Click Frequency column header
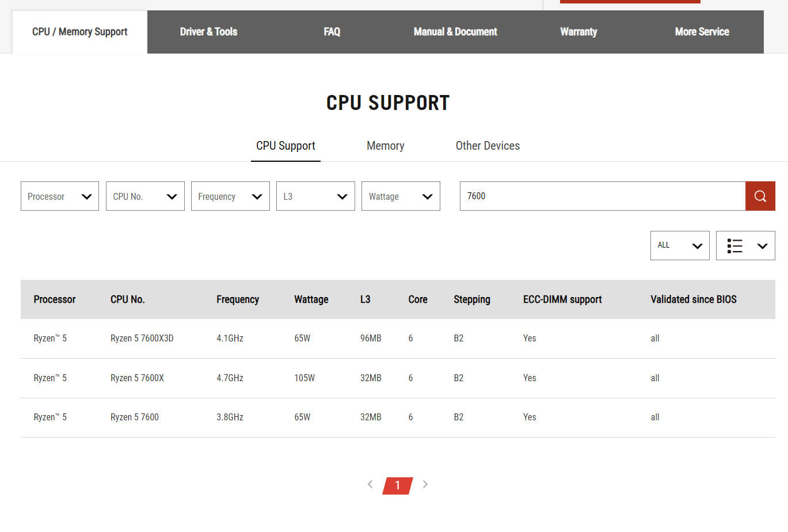 (x=238, y=299)
